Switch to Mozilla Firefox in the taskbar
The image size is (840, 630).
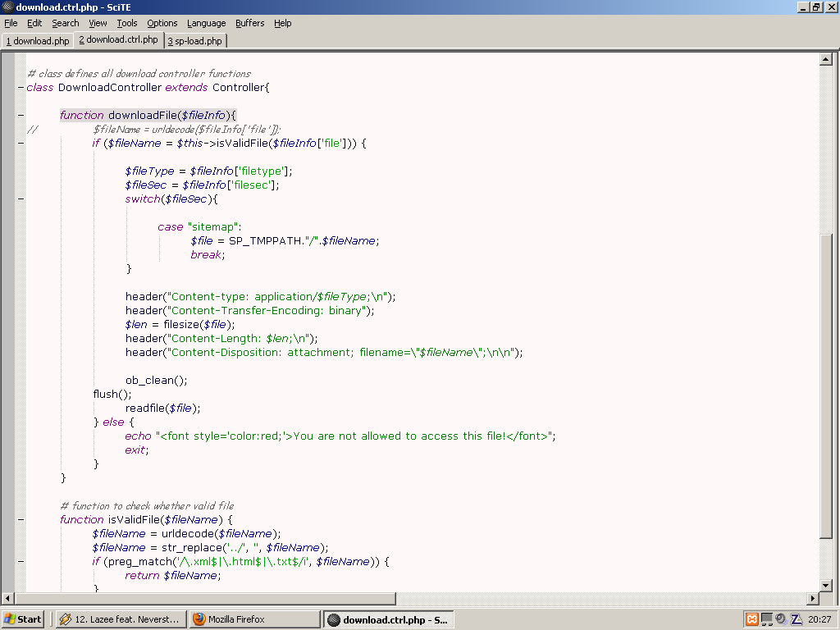click(x=254, y=619)
